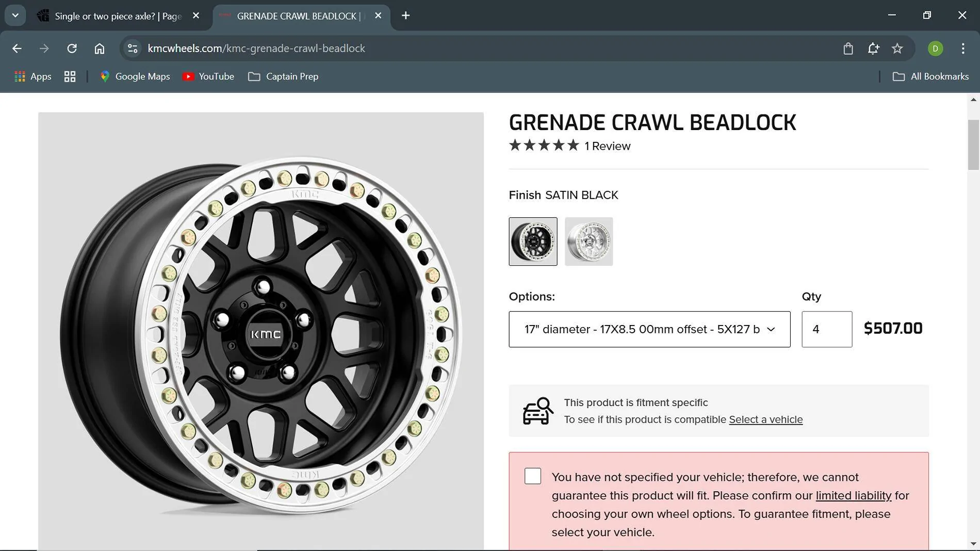Open the Chrome profile D avatar
980x551 pixels.
tap(935, 48)
